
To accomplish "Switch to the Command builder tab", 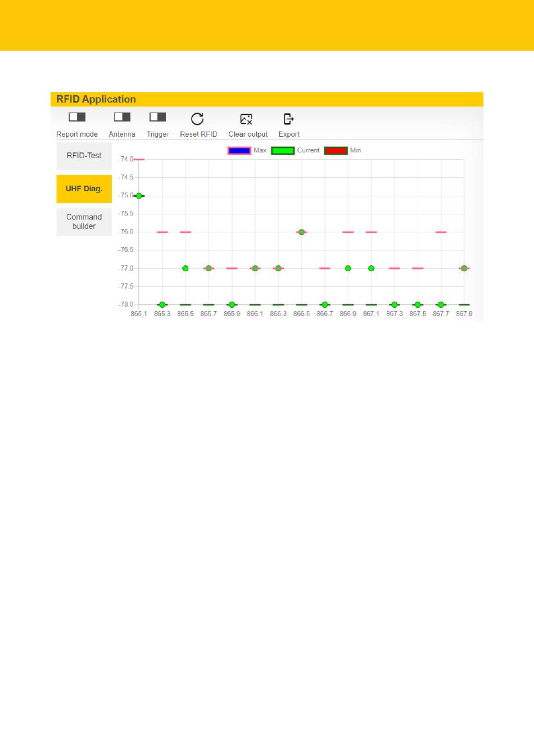I will [84, 222].
